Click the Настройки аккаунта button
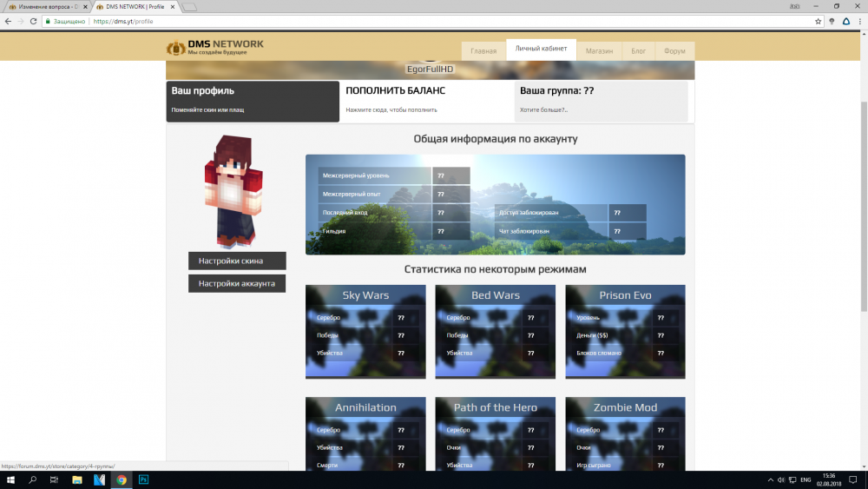868x489 pixels. [237, 283]
